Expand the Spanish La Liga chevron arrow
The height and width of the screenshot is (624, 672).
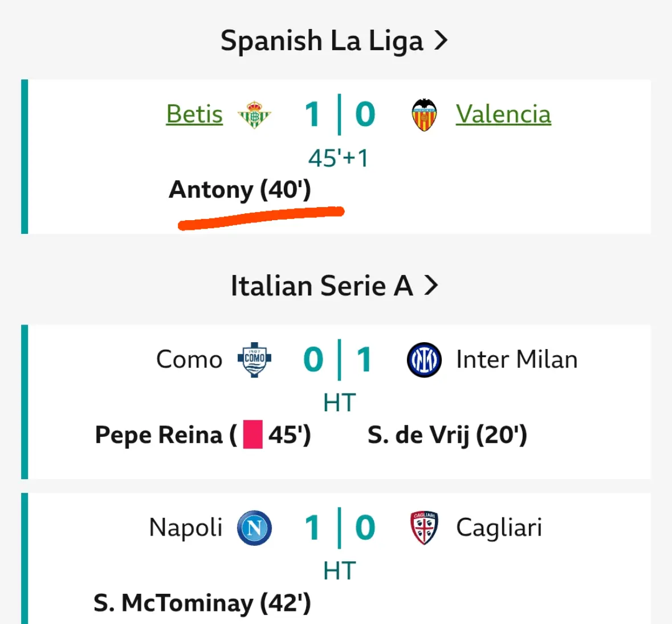pyautogui.click(x=441, y=40)
